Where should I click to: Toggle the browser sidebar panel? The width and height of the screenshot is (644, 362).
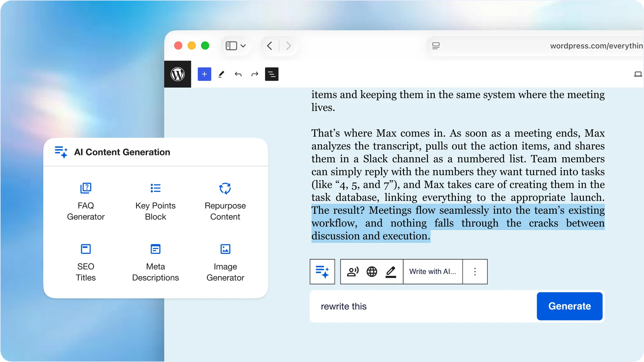[231, 46]
